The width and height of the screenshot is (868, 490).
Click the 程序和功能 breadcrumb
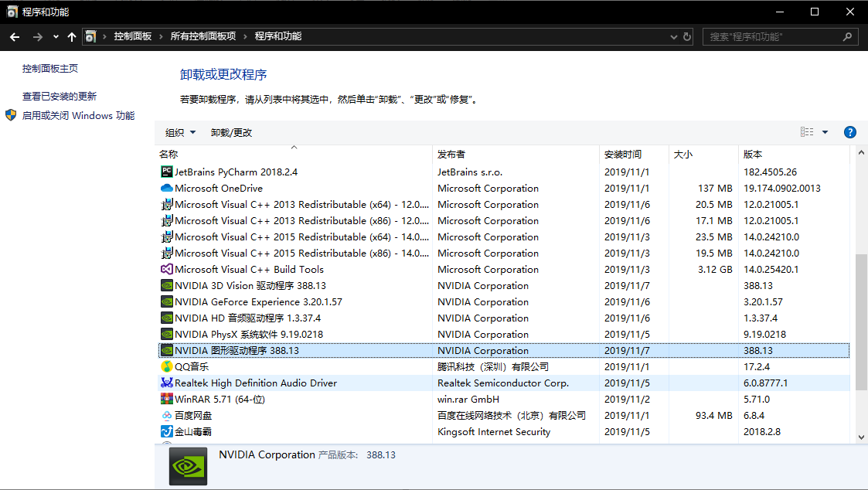[278, 36]
